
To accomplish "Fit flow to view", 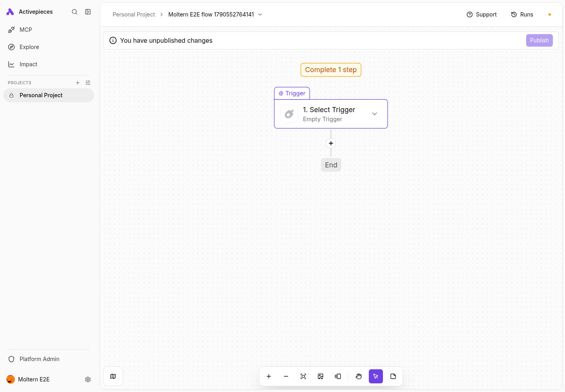I will tap(303, 376).
